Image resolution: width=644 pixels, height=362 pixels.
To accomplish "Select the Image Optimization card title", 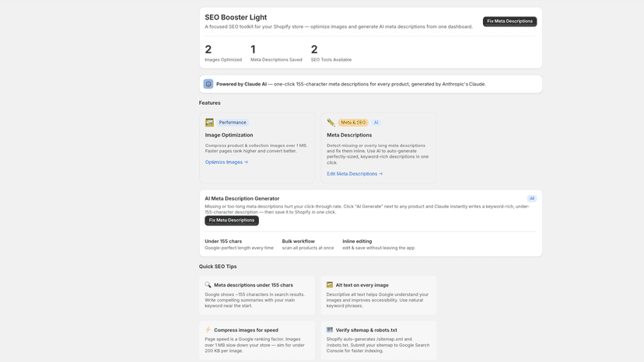I will click(229, 135).
